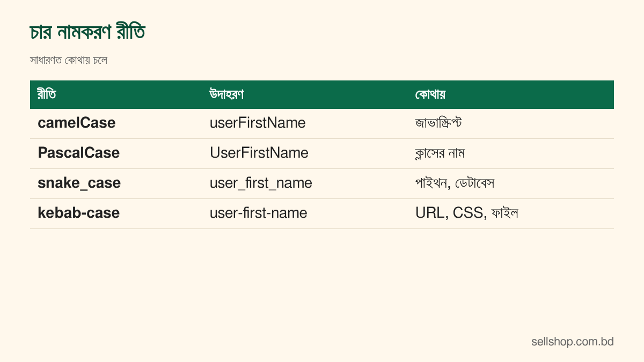Click the example 'user_first_name'

[261, 183]
